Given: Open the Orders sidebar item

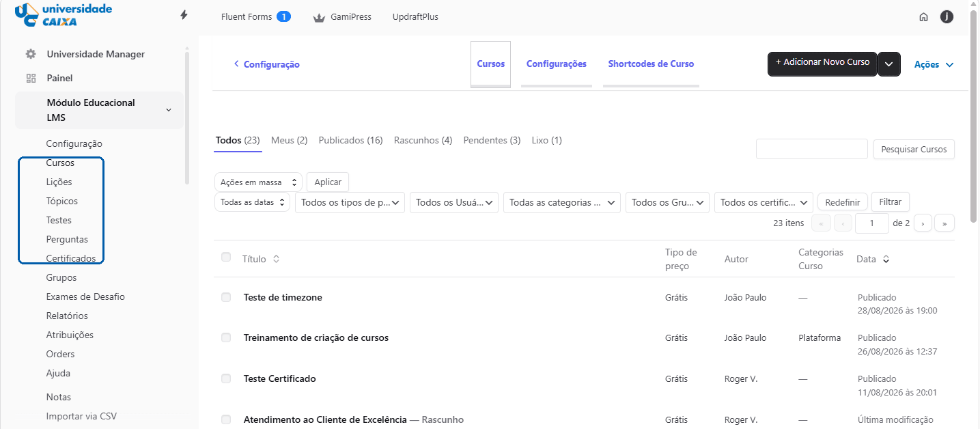Looking at the screenshot, I should (x=61, y=354).
